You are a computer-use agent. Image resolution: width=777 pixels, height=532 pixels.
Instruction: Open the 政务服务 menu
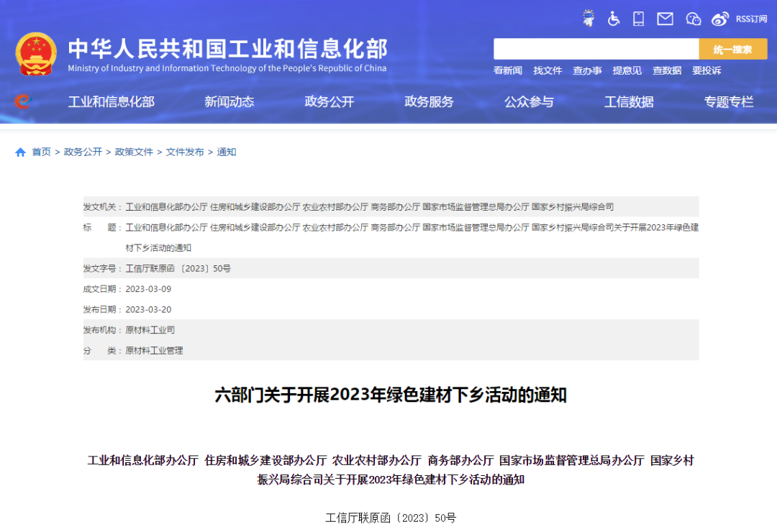tap(429, 101)
